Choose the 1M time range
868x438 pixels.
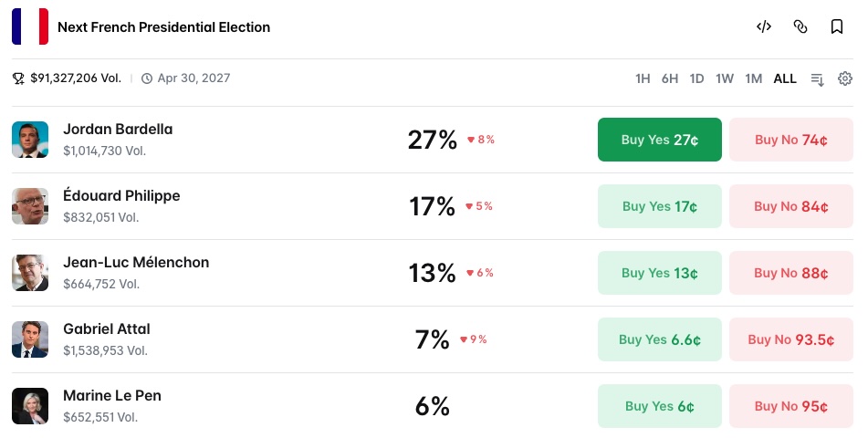[x=753, y=78]
